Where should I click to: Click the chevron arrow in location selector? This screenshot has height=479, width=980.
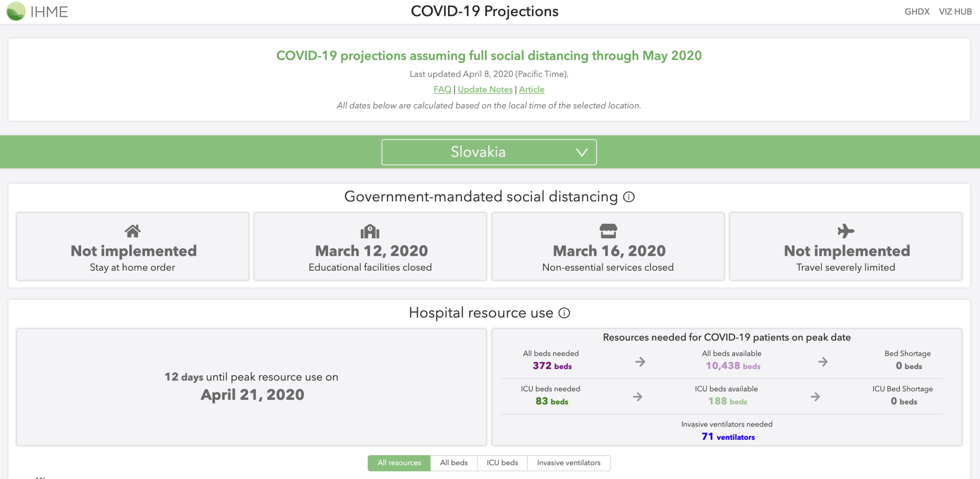point(582,152)
